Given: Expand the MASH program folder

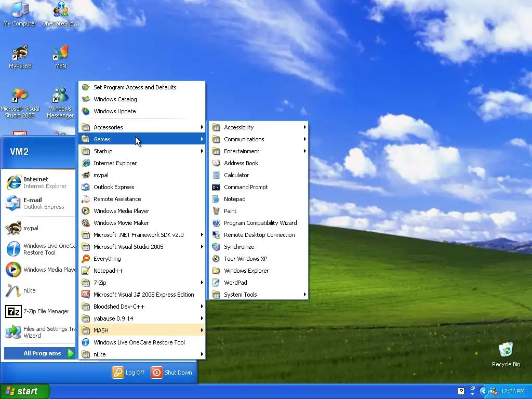Looking at the screenshot, I should click(142, 330).
